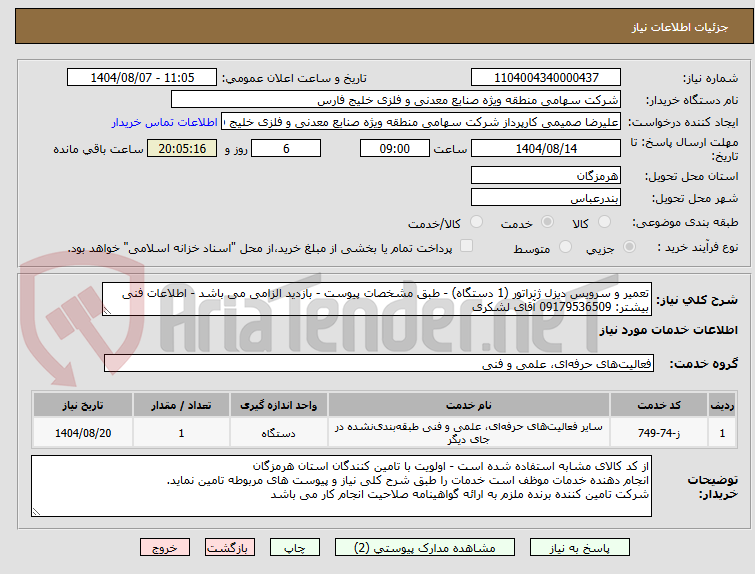Click service code cell ز-74-749

[x=659, y=433]
